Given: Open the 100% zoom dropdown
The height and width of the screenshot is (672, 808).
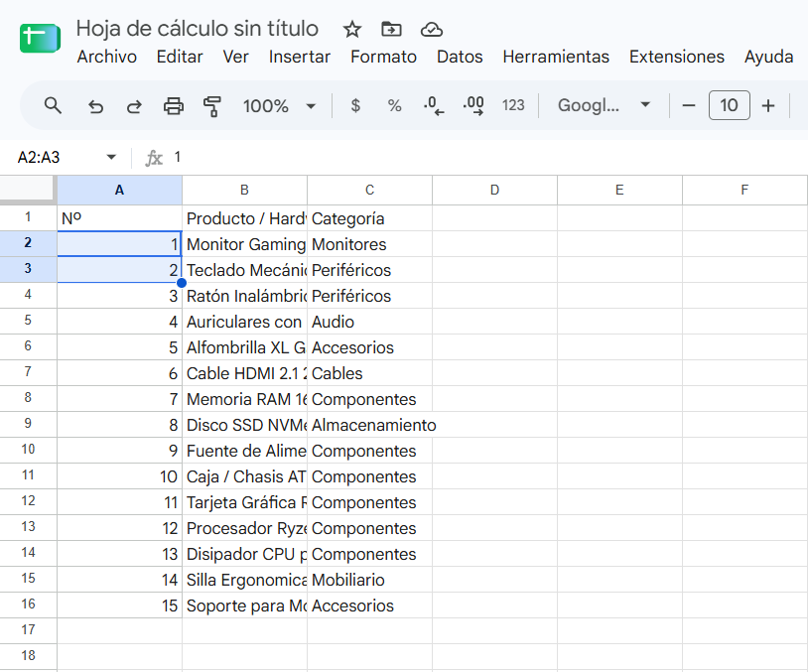Looking at the screenshot, I should (x=279, y=106).
